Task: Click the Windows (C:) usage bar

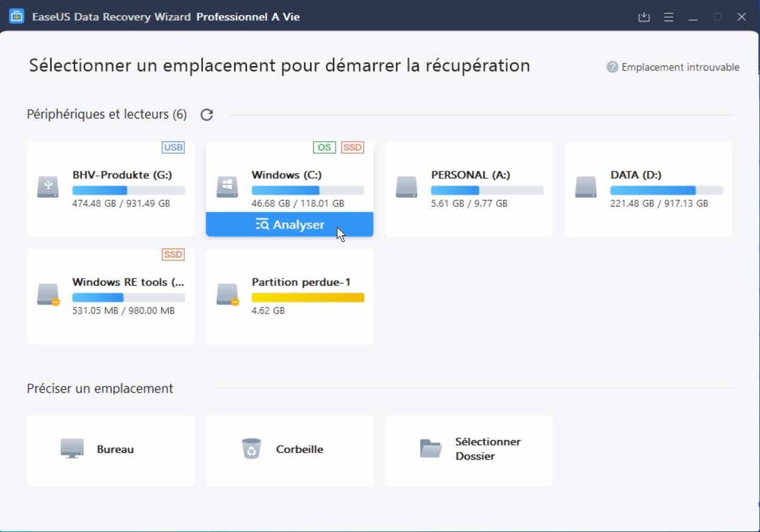Action: (x=308, y=190)
